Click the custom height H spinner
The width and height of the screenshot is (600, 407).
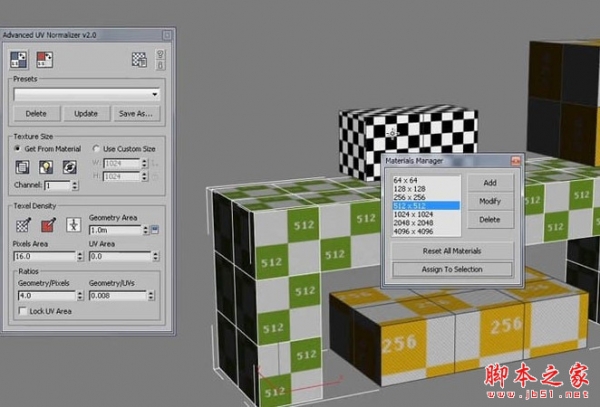click(x=144, y=176)
